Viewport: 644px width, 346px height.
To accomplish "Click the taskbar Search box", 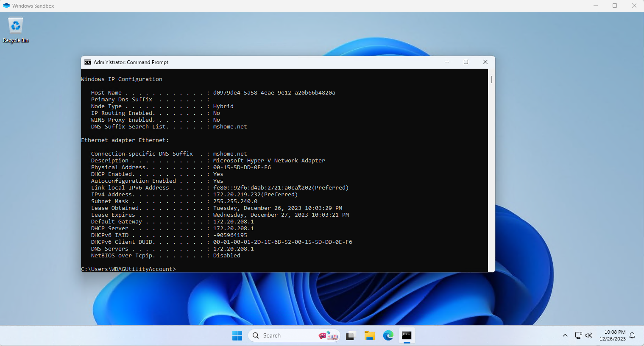I will [294, 335].
